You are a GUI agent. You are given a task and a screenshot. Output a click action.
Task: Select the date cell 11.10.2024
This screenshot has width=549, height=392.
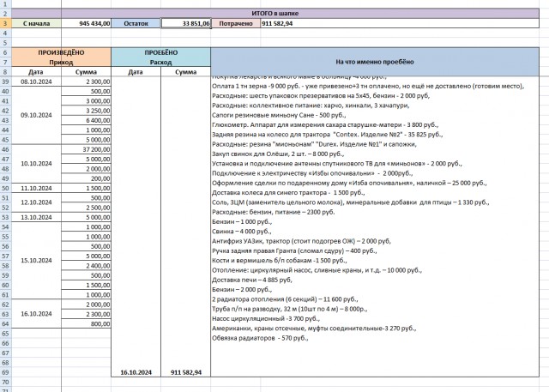(x=36, y=188)
